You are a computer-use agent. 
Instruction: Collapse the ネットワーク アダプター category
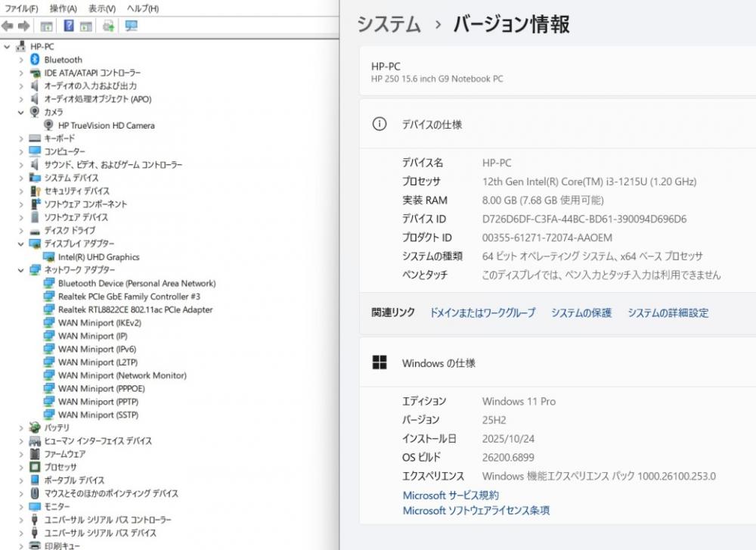tap(20, 270)
